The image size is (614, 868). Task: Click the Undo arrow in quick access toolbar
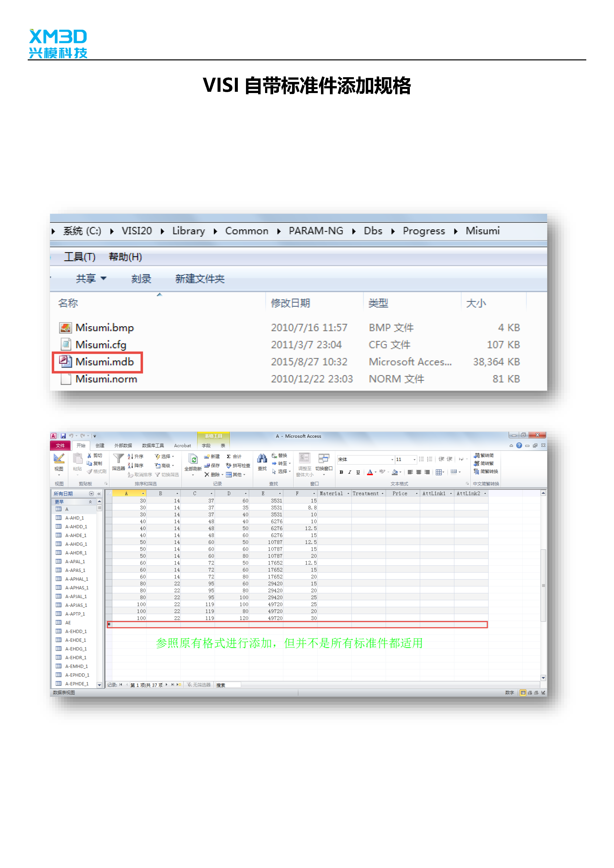click(x=71, y=436)
